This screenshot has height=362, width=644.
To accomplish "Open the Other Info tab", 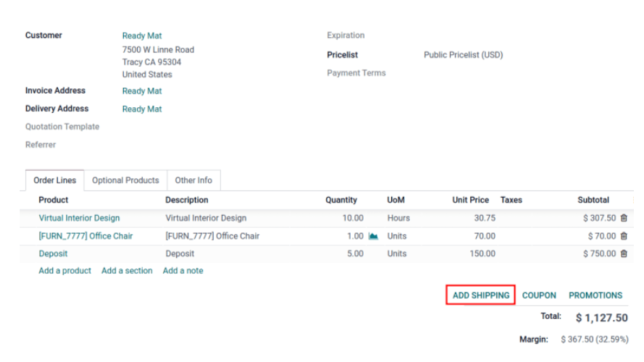I will 193,180.
